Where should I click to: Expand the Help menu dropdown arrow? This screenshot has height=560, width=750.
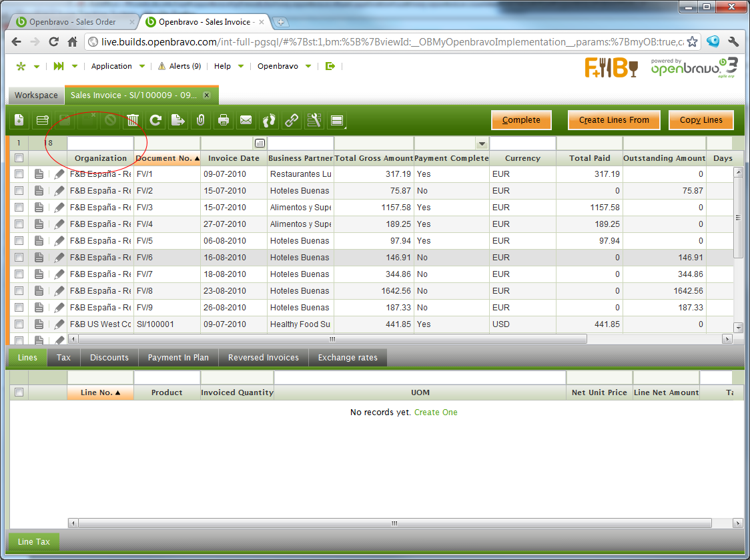click(241, 67)
